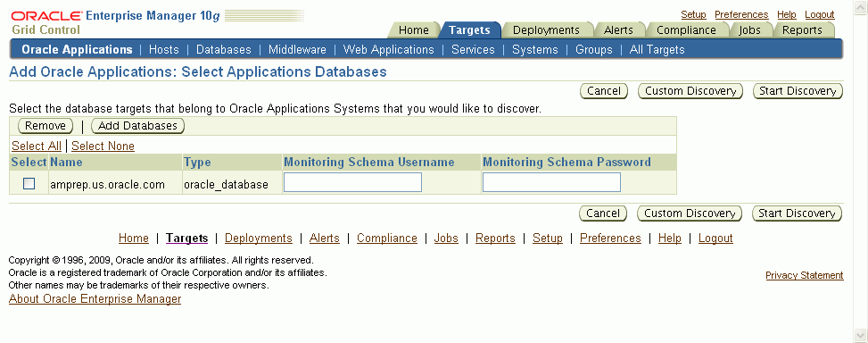Image resolution: width=868 pixels, height=343 pixels.
Task: Open the Services subtab
Action: click(x=473, y=49)
